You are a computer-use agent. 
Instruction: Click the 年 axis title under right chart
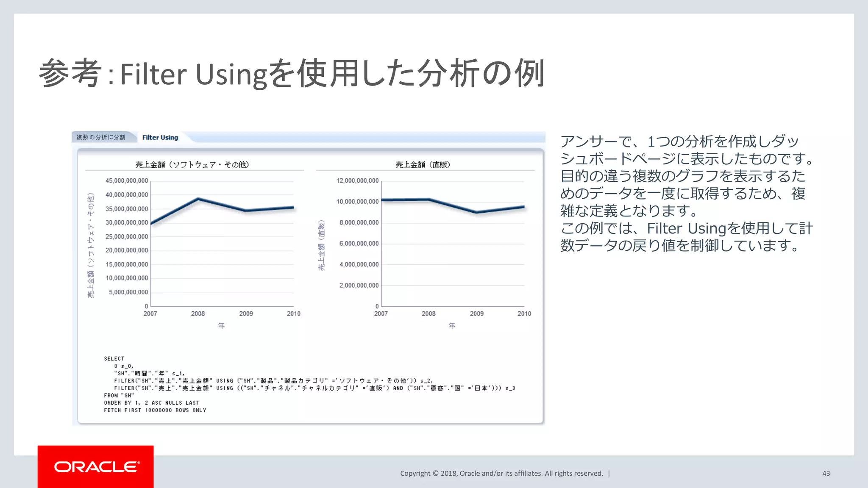tap(452, 326)
